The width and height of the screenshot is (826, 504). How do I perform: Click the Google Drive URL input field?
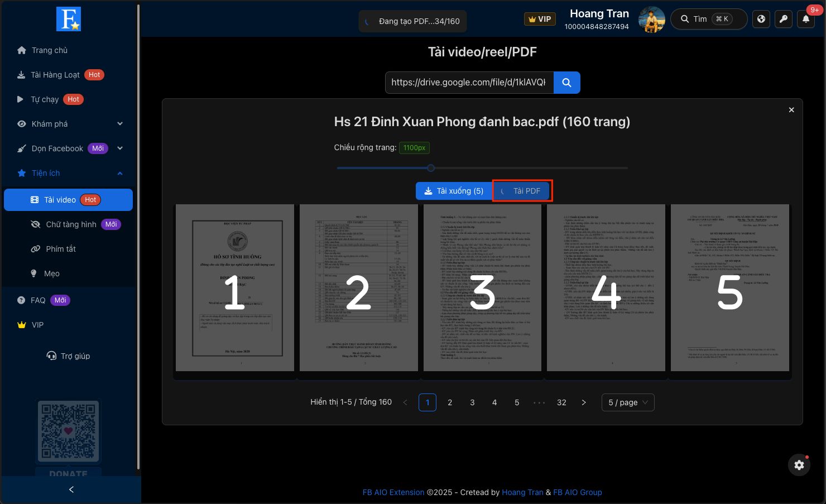click(469, 83)
